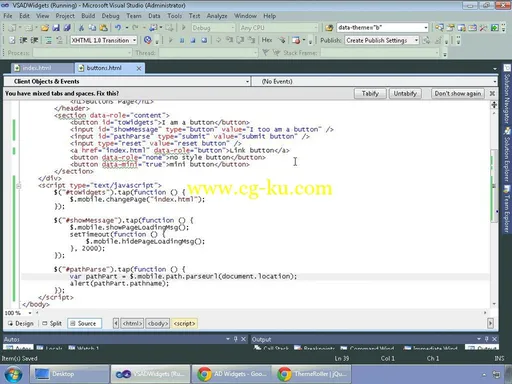Click the Open File folder icon
Image resolution: width=512 pixels, height=384 pixels.
[x=45, y=28]
